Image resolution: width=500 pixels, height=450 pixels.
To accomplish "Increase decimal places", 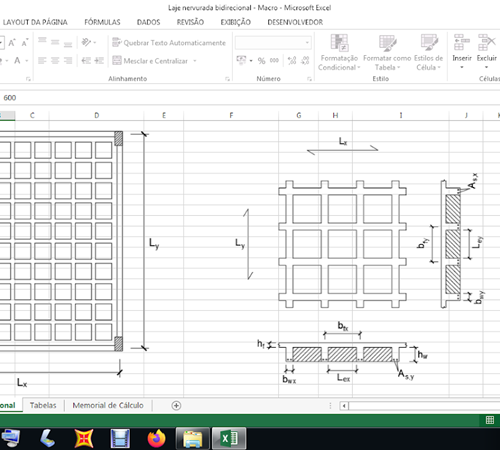I will [292, 61].
